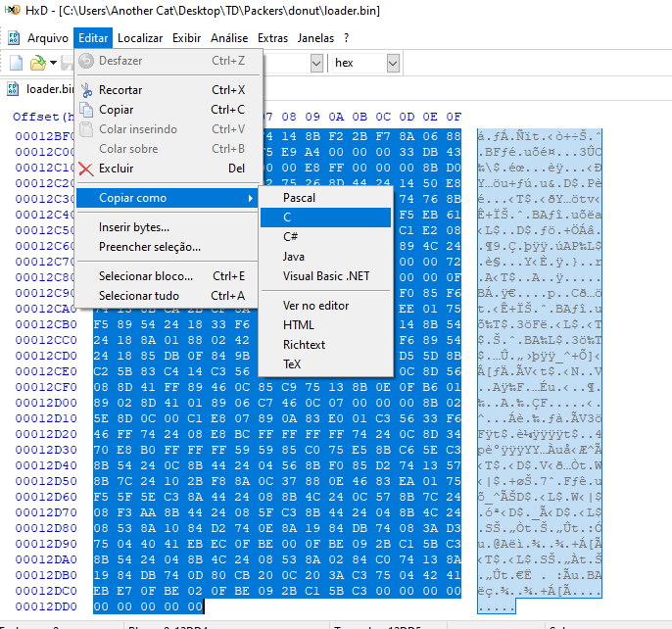Click the Copiar pages icon
This screenshot has width=672, height=629.
(x=86, y=110)
